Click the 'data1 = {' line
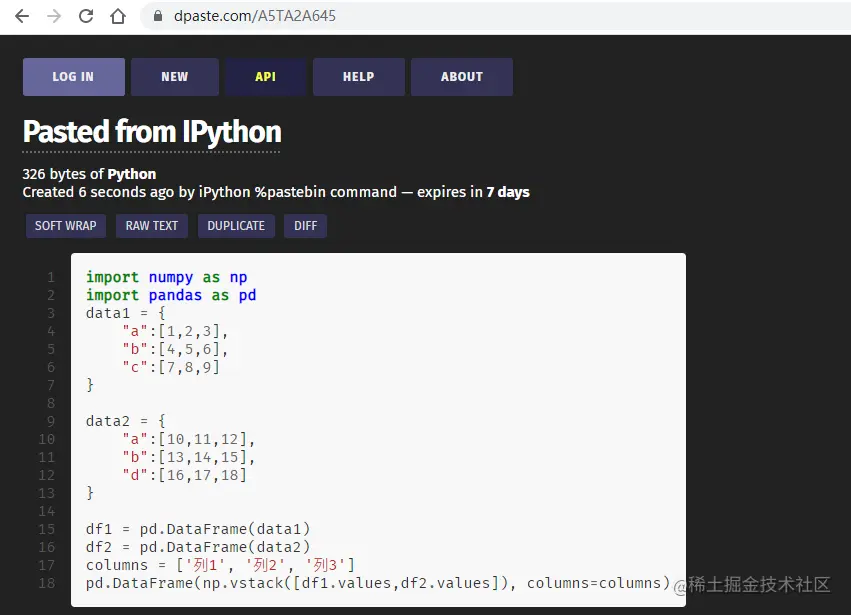This screenshot has height=615, width=851. pyautogui.click(x=126, y=313)
